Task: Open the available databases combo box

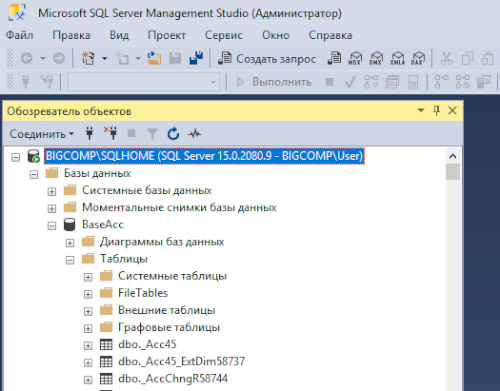Action: 144,82
